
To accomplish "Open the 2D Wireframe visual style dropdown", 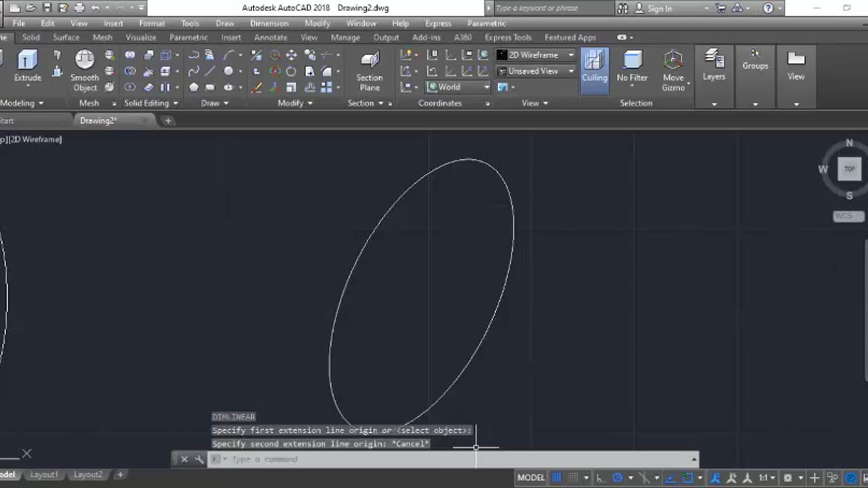I will [x=536, y=55].
